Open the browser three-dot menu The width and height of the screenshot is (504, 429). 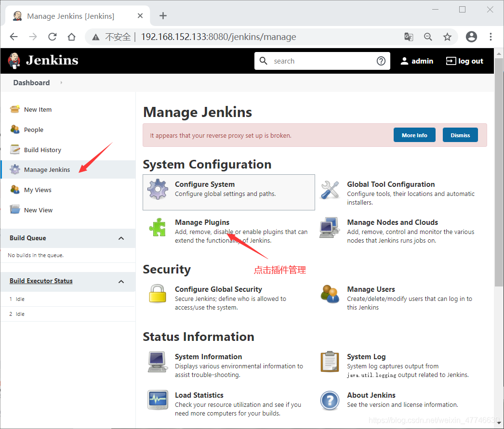coord(491,37)
